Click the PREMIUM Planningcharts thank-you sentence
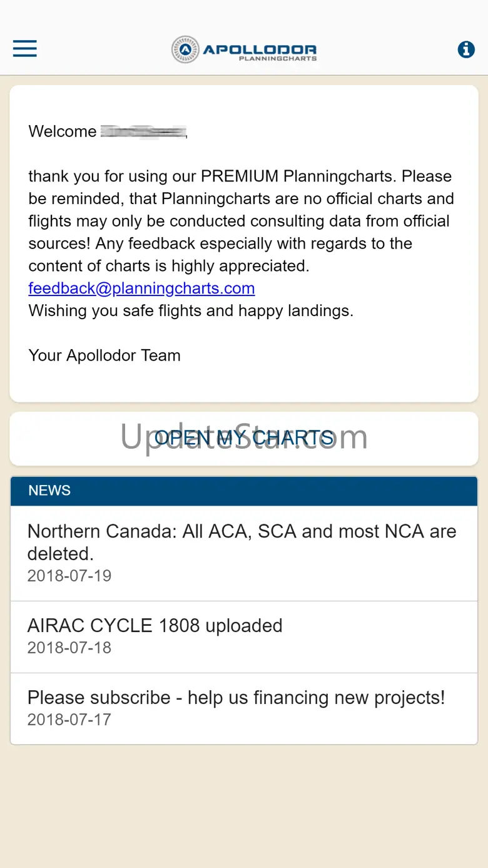This screenshot has height=868, width=488. (x=240, y=176)
